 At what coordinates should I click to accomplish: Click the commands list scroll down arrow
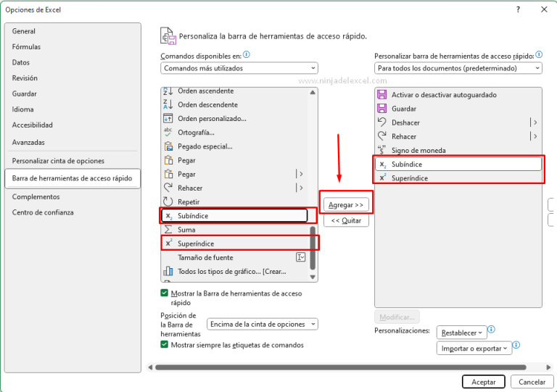[313, 277]
